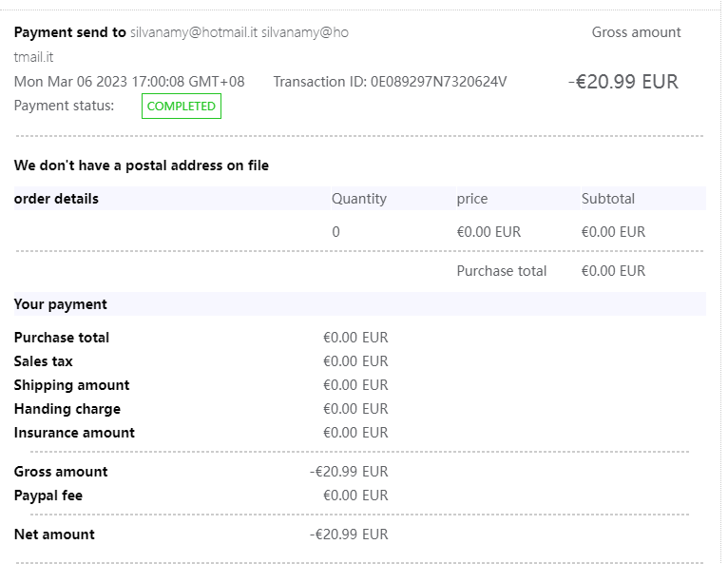This screenshot has width=728, height=564.
Task: Click the Subtotal column header
Action: pos(608,199)
